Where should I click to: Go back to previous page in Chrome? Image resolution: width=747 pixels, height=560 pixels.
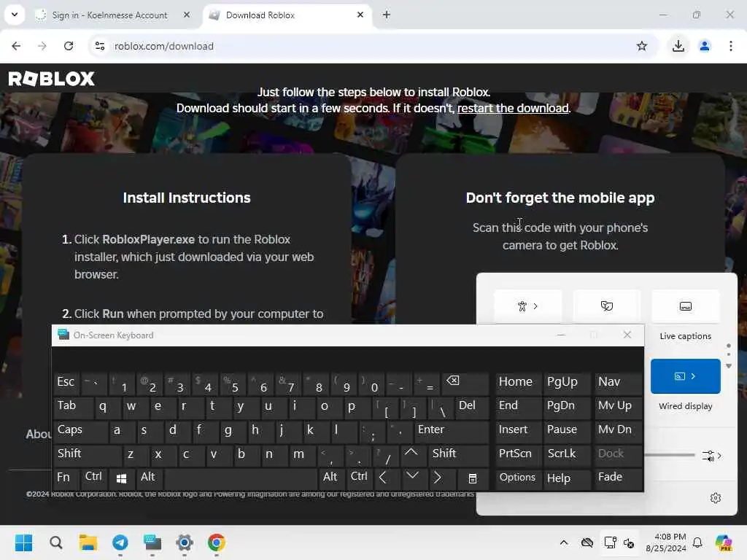16,46
